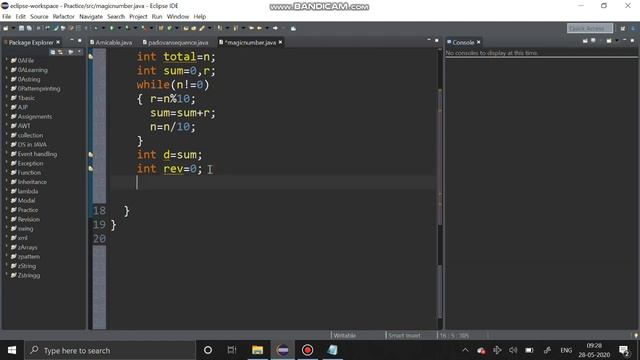Viewport: 640px width, 360px height.
Task: Click the Bandicam record icon in taskbar
Action: pos(307,350)
